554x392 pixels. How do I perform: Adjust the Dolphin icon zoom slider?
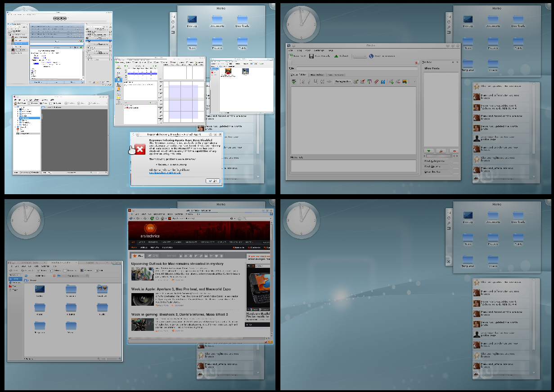(109, 359)
